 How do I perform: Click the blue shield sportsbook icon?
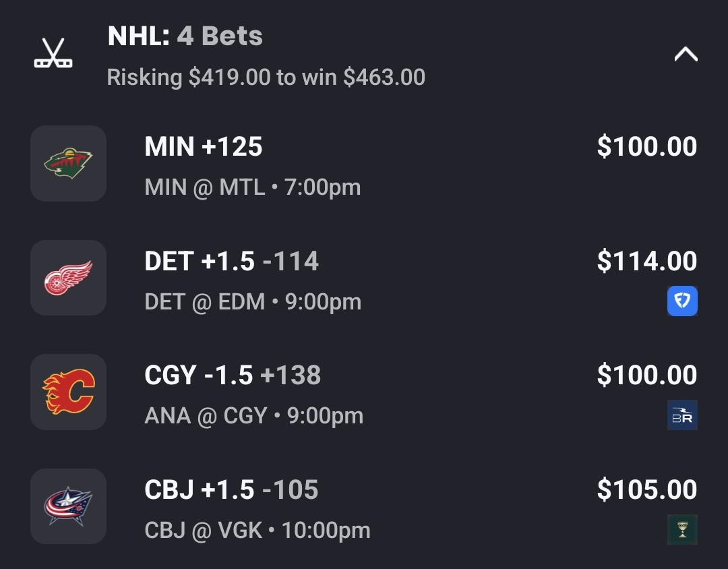pos(682,301)
